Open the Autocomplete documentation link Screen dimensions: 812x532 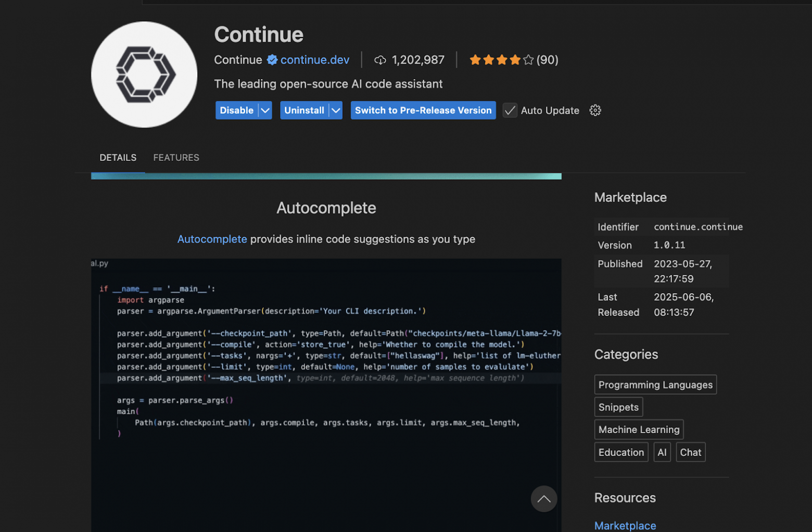[x=212, y=239]
